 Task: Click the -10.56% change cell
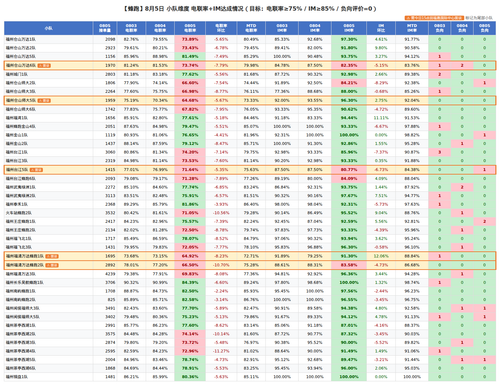coord(221,213)
